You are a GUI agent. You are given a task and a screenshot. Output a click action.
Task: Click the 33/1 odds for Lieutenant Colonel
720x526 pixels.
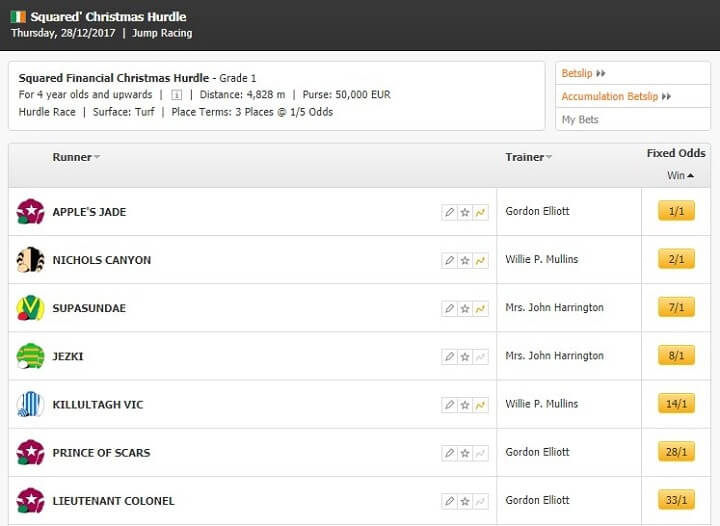pos(676,500)
